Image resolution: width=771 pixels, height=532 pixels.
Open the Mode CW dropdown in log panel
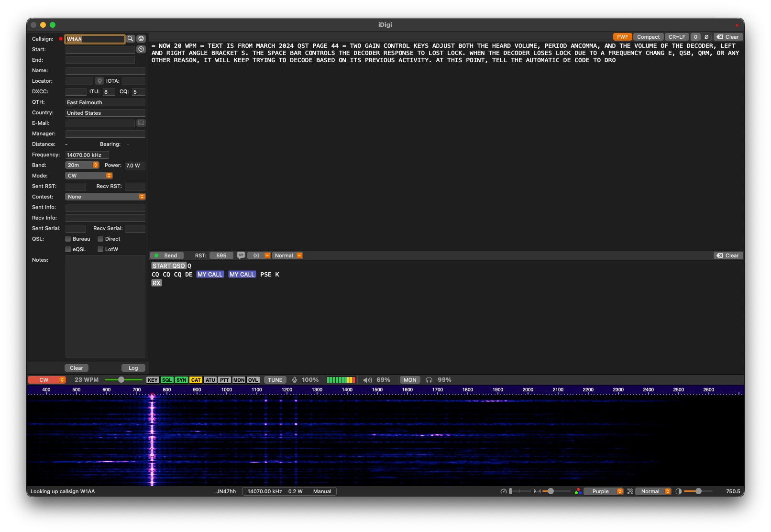pos(88,176)
